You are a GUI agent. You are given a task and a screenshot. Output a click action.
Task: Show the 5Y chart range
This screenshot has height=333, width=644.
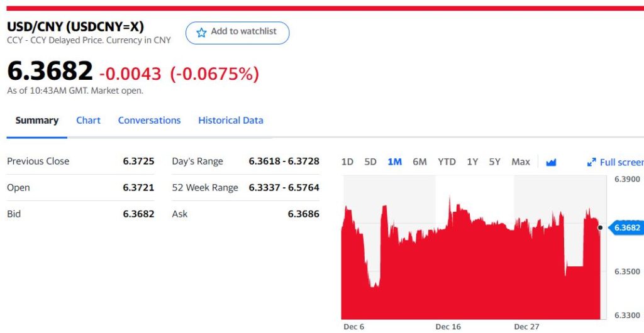point(495,162)
